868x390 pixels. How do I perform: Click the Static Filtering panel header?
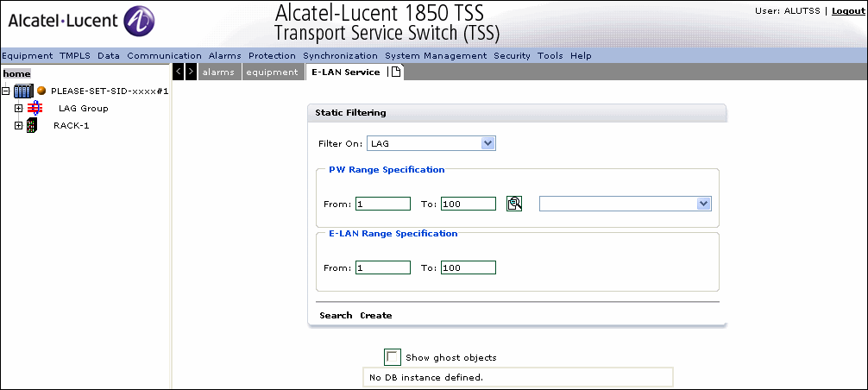click(x=517, y=113)
